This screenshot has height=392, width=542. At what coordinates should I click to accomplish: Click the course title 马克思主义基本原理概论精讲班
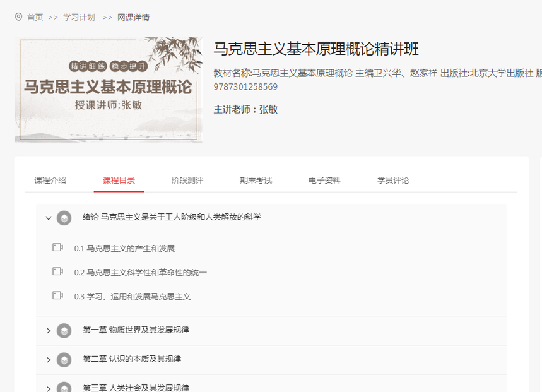(x=316, y=49)
